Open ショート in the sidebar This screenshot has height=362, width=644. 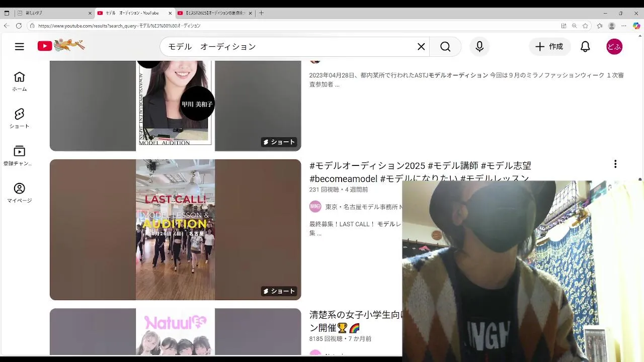(20, 119)
